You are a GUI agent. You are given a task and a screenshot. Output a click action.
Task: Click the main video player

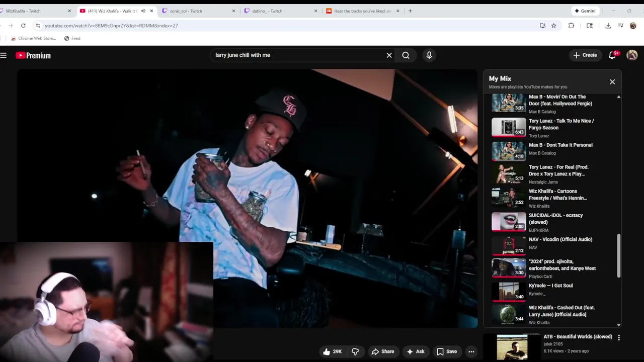tap(247, 199)
